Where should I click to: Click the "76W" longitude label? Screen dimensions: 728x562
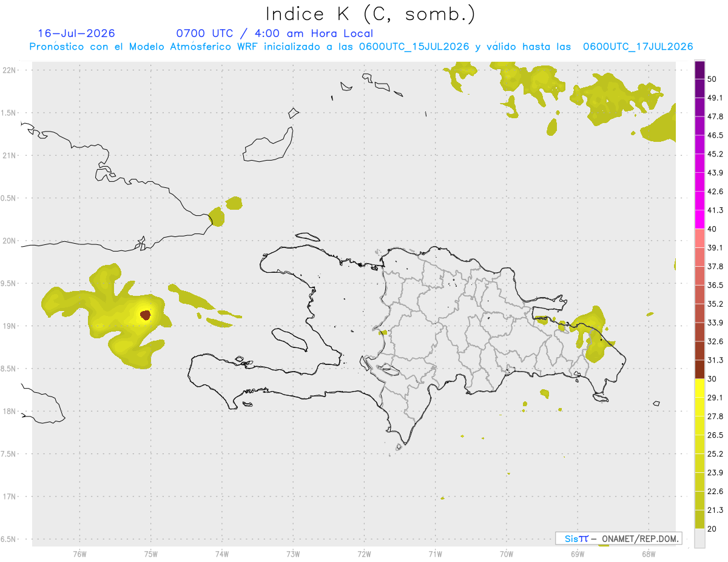click(80, 554)
